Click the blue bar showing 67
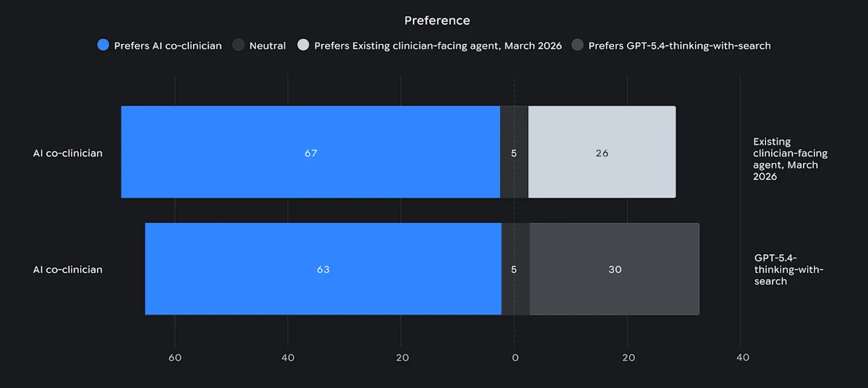The height and width of the screenshot is (388, 868). [x=310, y=153]
